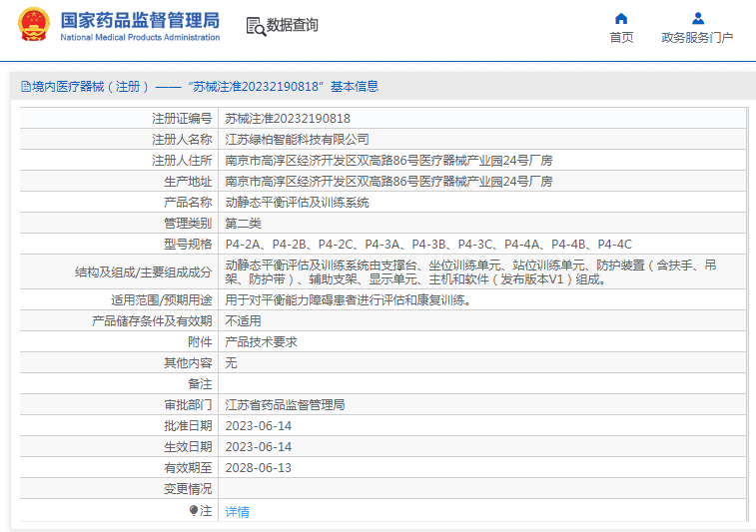Click National Medical Products Administration subtitle
This screenshot has width=756, height=532.
click(140, 38)
